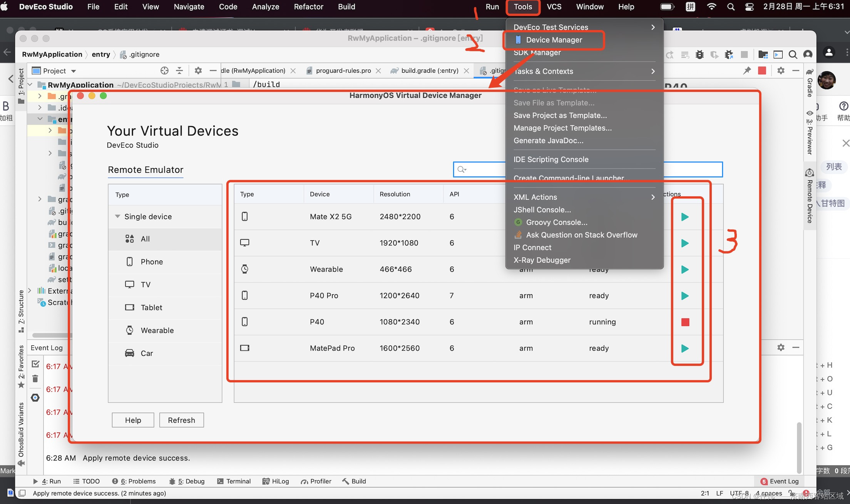
Task: Open the Remote Device side panel
Action: 810,197
